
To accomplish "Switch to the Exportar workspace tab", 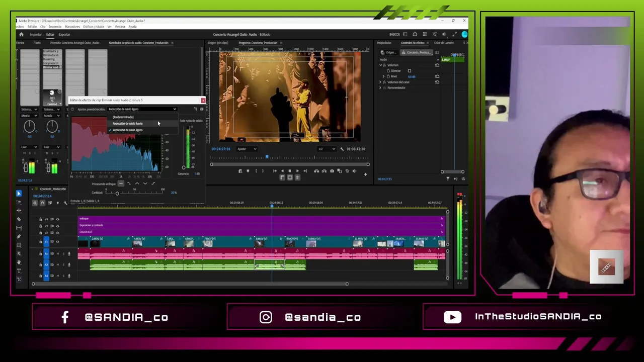I will (64, 35).
